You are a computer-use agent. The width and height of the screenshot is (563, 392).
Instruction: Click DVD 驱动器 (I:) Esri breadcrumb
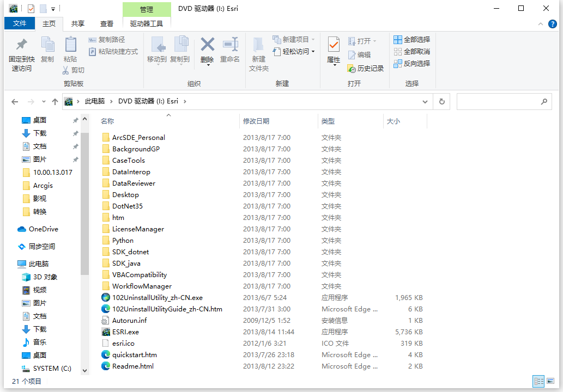pyautogui.click(x=148, y=101)
